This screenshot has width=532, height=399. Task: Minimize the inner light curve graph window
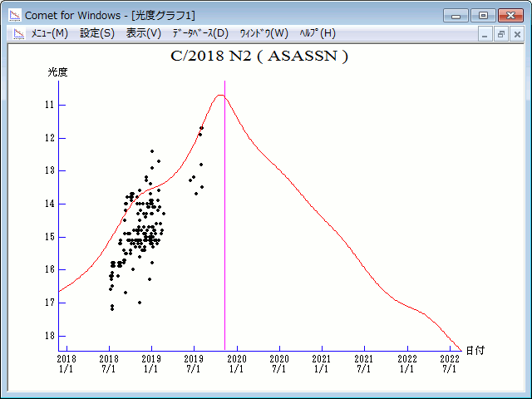[486, 34]
